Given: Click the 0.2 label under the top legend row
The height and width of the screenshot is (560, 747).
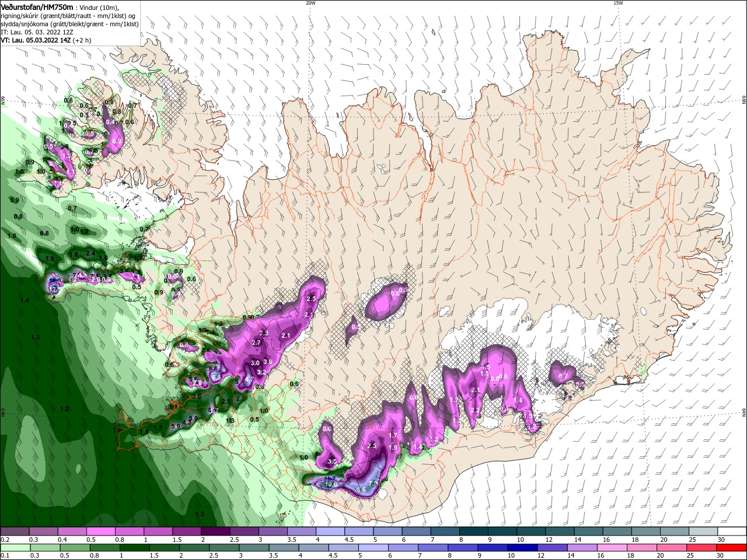Looking at the screenshot, I should click(5, 540).
